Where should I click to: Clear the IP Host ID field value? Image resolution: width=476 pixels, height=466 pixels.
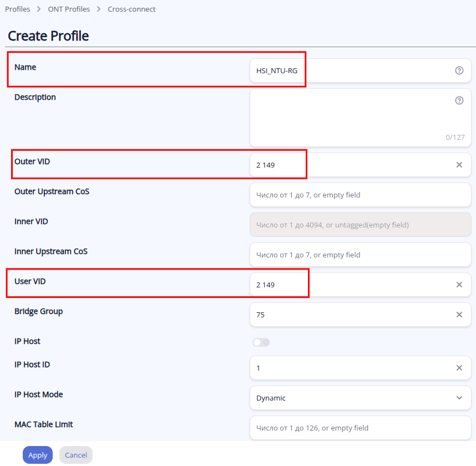tap(459, 368)
